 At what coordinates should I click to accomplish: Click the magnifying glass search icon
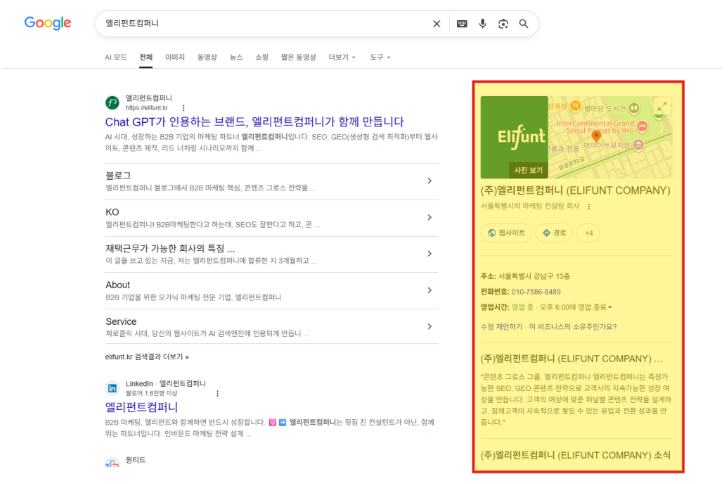524,24
